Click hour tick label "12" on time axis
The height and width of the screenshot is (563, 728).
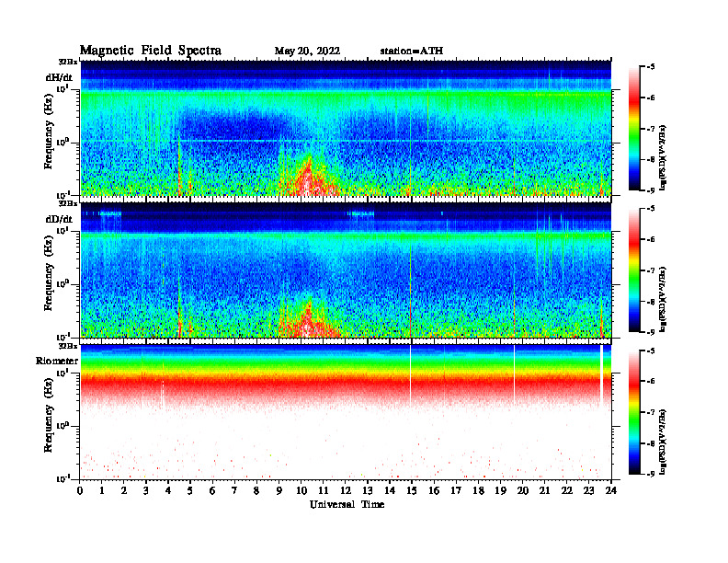click(x=345, y=490)
